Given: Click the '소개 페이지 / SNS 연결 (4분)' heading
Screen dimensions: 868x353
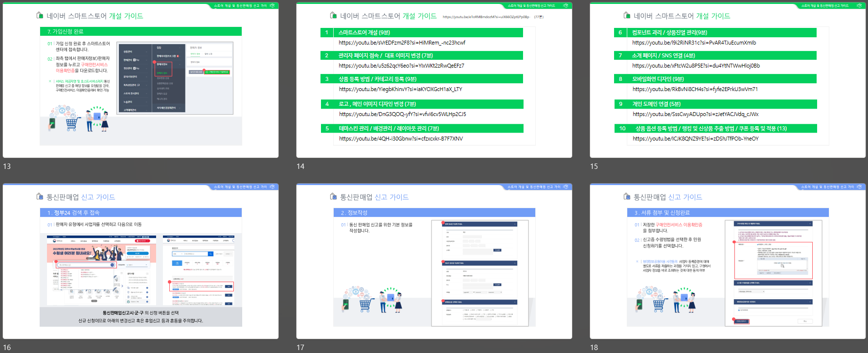Looking at the screenshot, I should coord(663,55).
